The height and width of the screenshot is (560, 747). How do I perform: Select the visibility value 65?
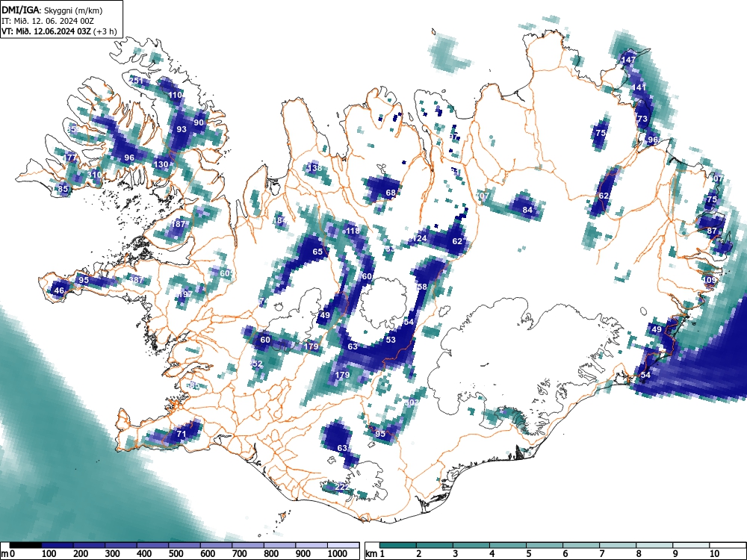(x=317, y=252)
